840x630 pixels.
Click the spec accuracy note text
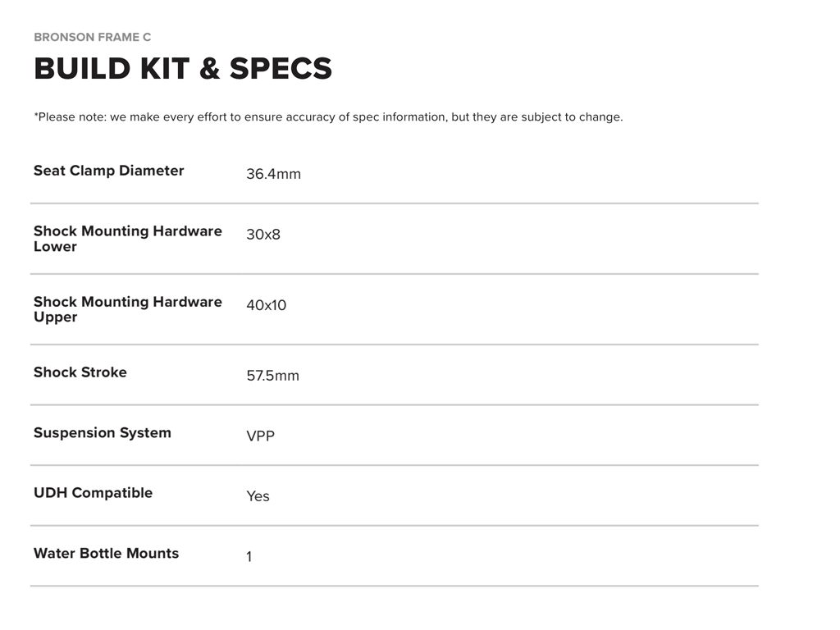tap(328, 117)
